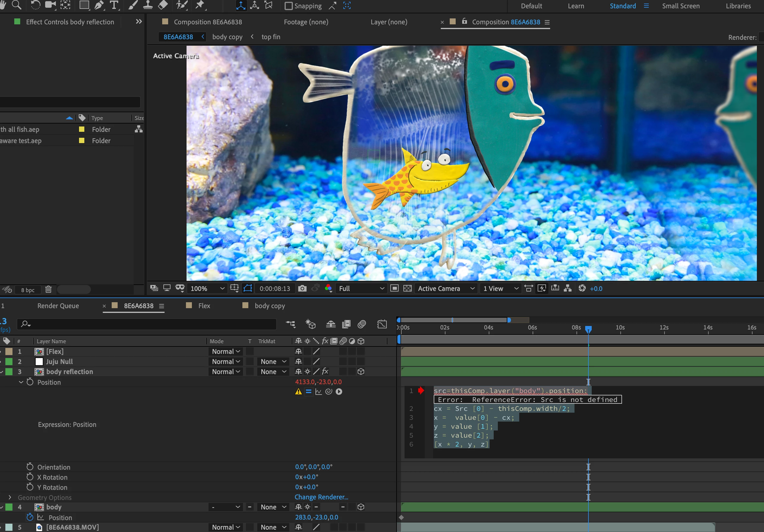Click the trash delete icon in the Project panel
This screenshot has height=532, width=764.
pos(49,290)
